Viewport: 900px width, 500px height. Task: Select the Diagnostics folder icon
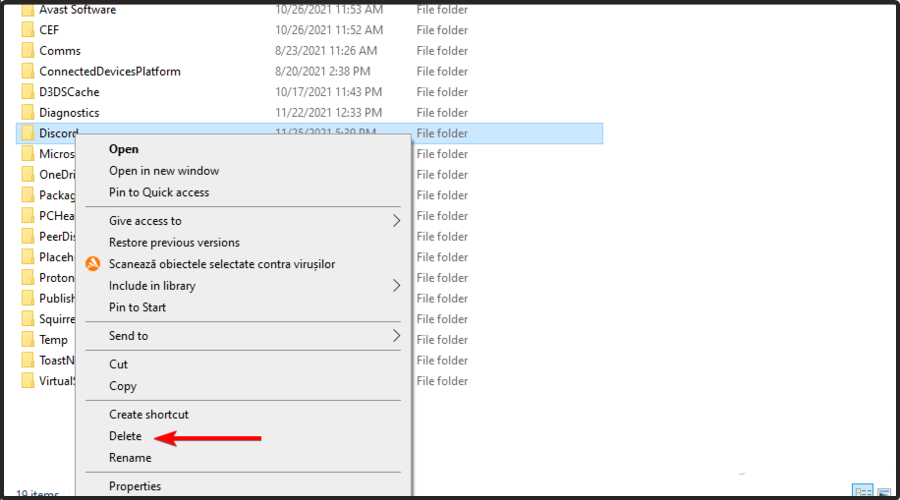(28, 113)
